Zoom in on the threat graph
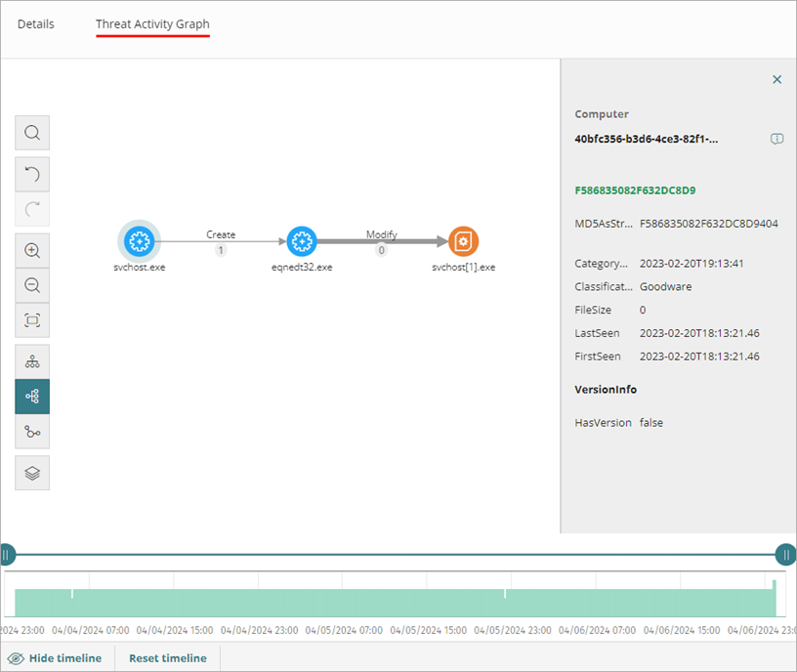797x672 pixels. (x=32, y=250)
